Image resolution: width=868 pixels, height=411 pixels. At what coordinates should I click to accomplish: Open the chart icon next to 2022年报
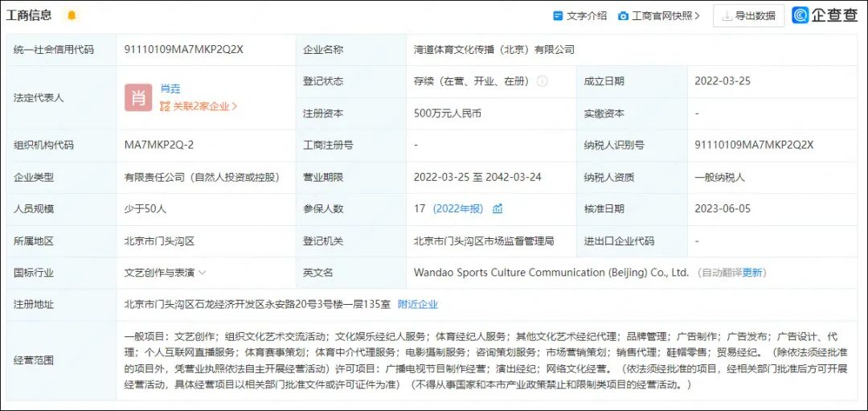point(497,208)
